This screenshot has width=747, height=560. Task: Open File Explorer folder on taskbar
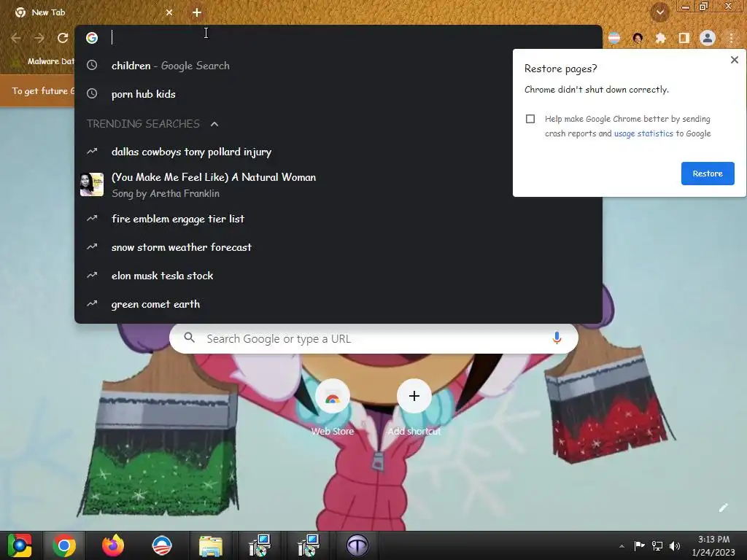(211, 545)
